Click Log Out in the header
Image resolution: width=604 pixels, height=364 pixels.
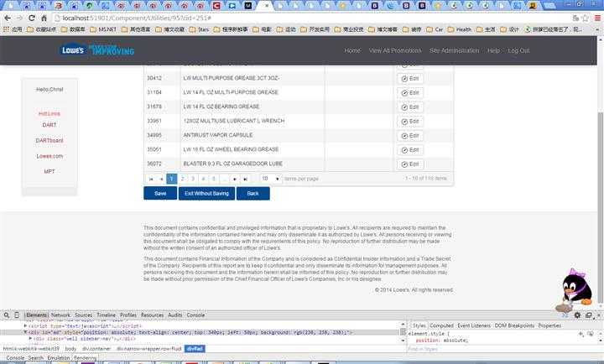[x=518, y=50]
